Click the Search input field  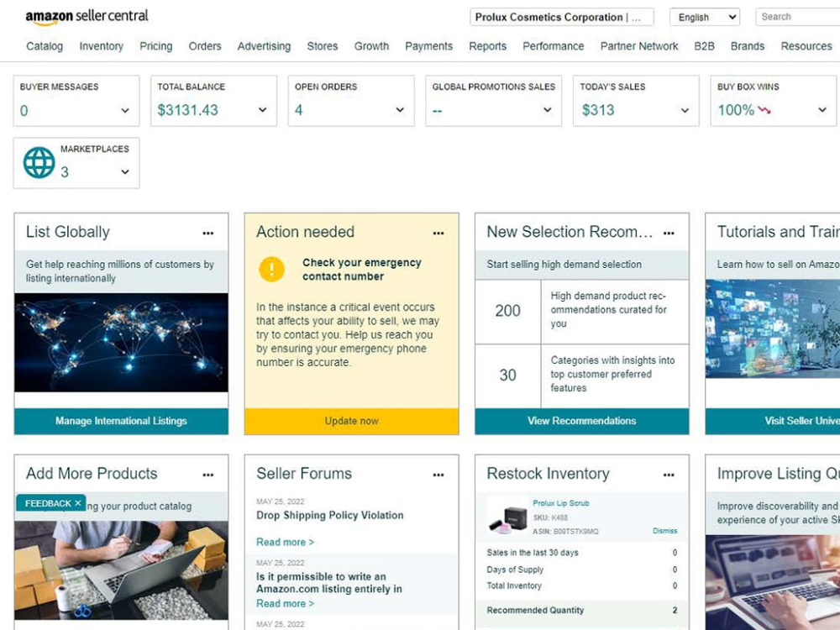pyautogui.click(x=798, y=17)
